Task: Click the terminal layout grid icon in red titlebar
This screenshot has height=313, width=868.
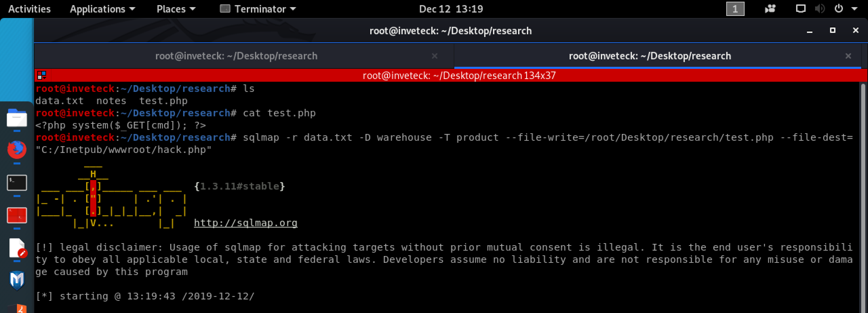Action: 42,75
